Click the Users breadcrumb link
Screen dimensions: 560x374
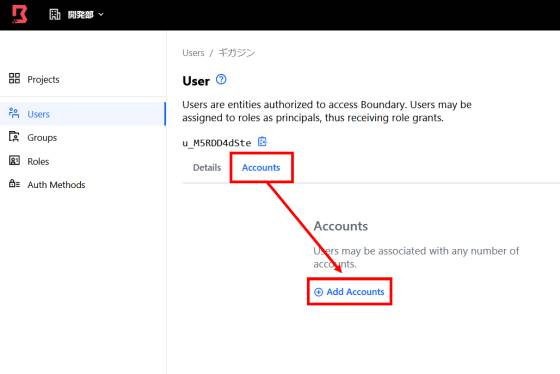pos(193,53)
